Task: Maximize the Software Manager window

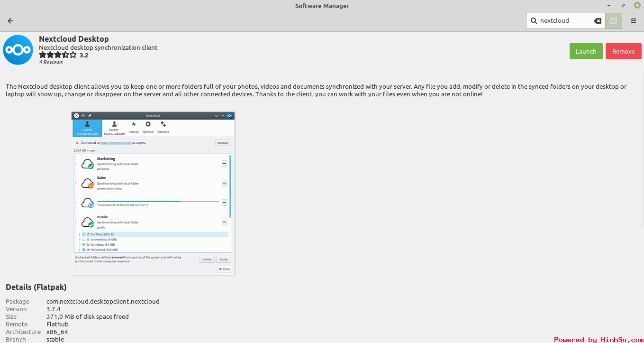Action: coord(623,6)
